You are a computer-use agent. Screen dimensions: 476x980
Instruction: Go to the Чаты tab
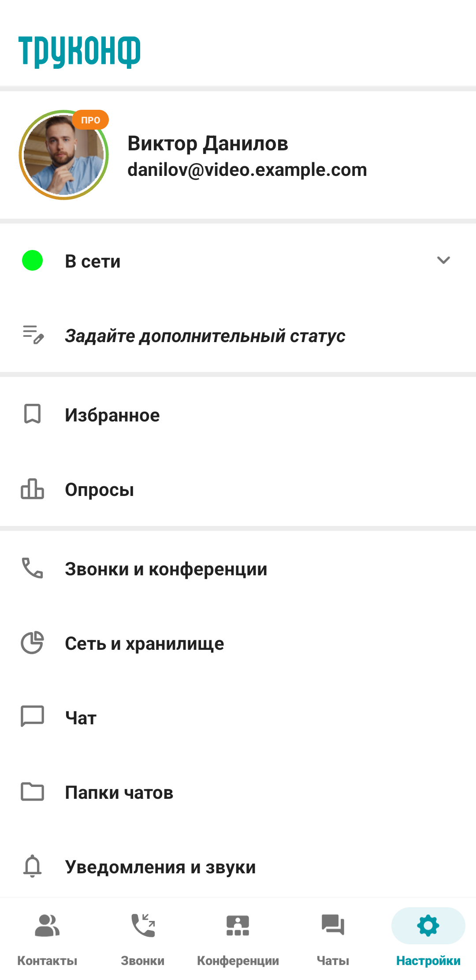[333, 937]
